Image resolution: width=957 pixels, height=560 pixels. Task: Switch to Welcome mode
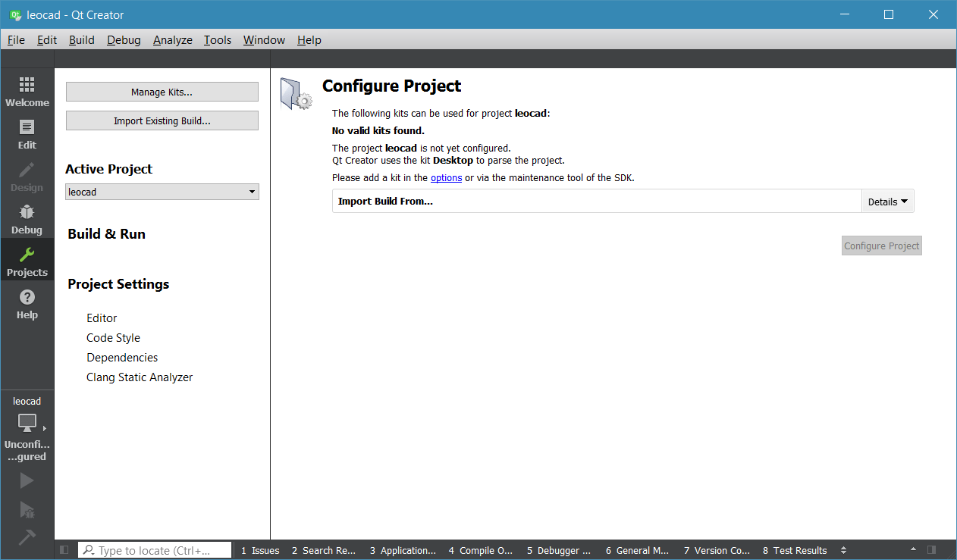point(27,91)
